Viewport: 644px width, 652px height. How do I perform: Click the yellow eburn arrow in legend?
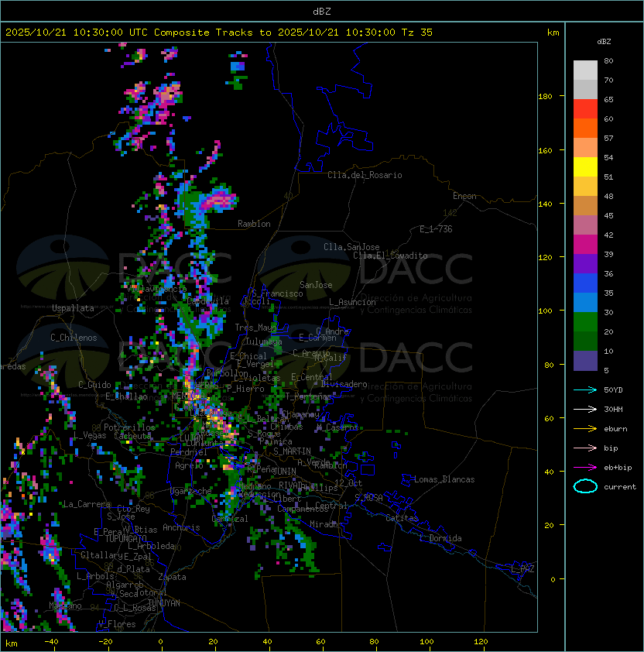coord(585,429)
